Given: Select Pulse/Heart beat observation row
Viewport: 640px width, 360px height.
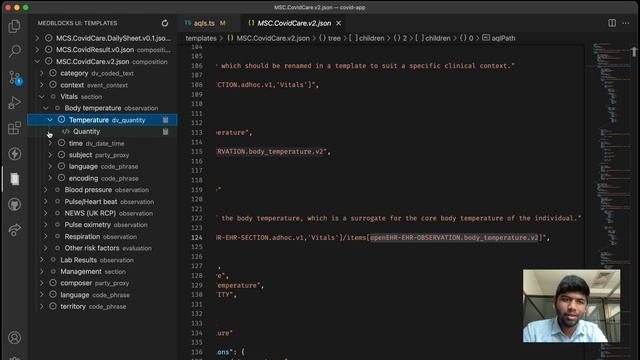Looking at the screenshot, I should (102, 202).
